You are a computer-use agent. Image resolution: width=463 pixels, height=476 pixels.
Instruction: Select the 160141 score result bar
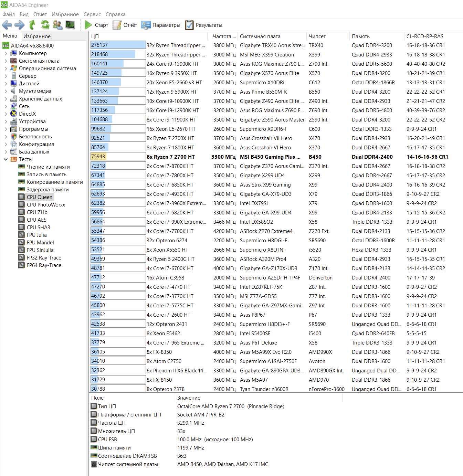(x=118, y=64)
